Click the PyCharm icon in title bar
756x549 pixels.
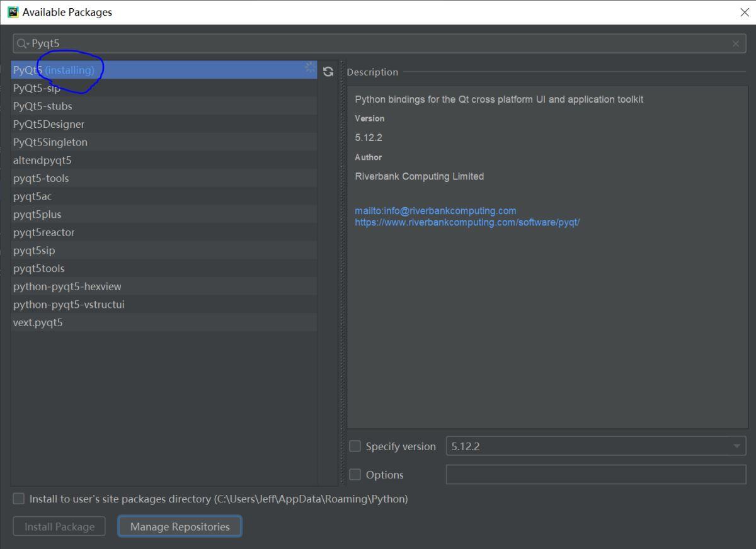pos(13,12)
